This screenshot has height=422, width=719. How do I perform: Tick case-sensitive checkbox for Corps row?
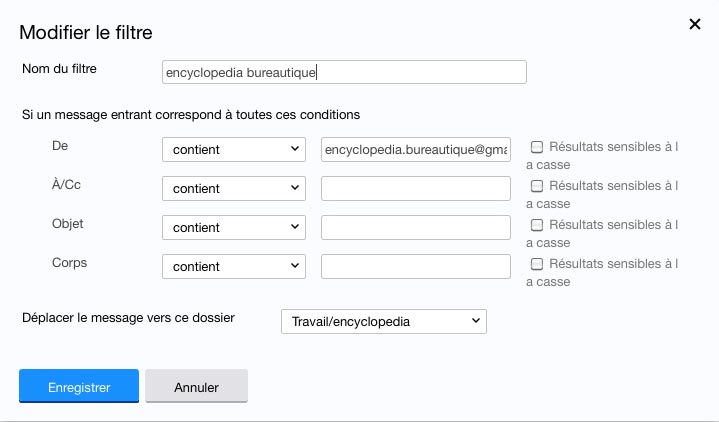click(x=537, y=264)
